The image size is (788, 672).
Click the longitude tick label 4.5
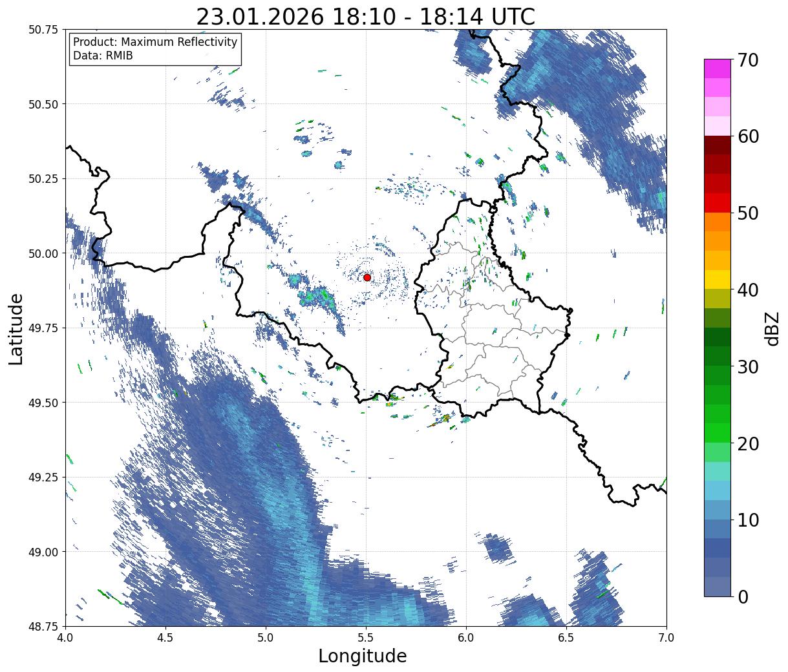click(165, 638)
